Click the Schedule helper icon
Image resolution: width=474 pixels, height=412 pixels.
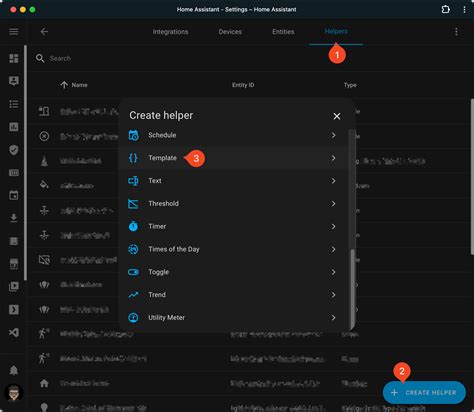coord(133,135)
